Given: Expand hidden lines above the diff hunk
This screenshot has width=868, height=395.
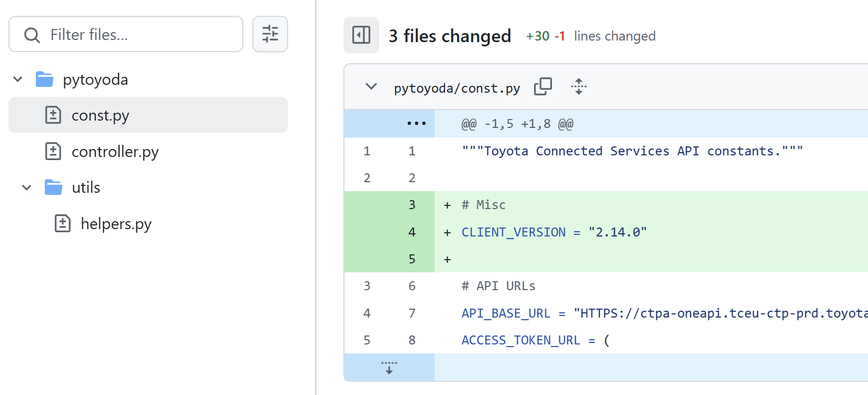Looking at the screenshot, I should (x=416, y=124).
